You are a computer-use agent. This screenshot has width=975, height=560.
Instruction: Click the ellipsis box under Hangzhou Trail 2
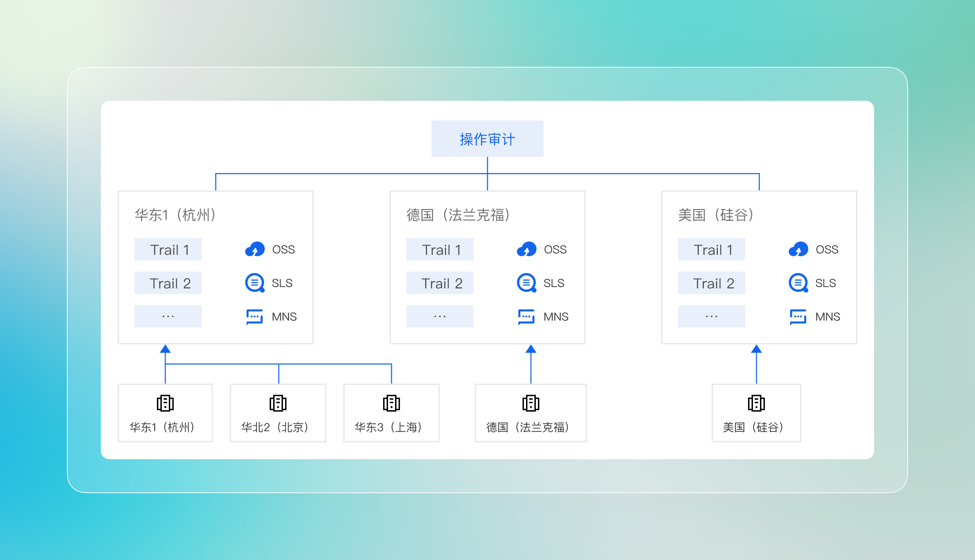[168, 316]
